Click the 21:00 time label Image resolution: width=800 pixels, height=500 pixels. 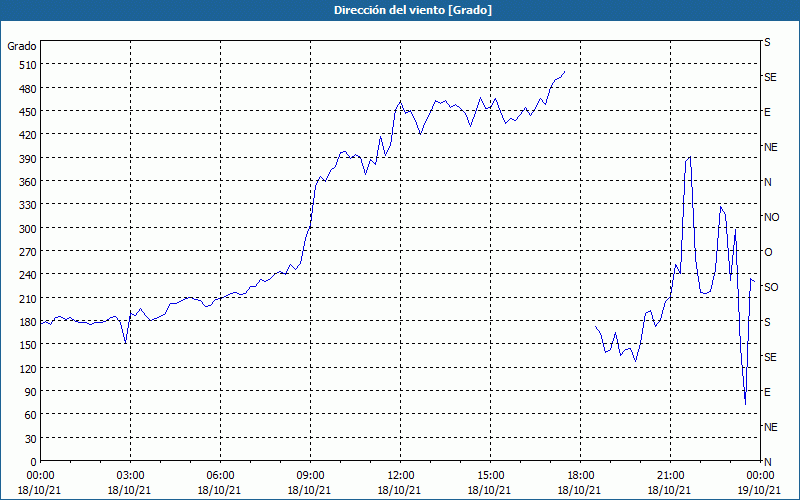(x=670, y=476)
